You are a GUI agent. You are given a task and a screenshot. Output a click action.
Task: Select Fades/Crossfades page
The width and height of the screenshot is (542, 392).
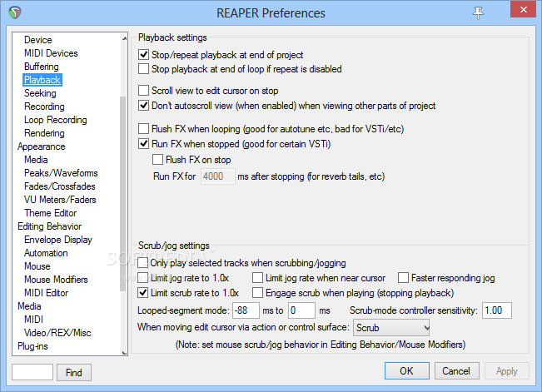pyautogui.click(x=59, y=186)
